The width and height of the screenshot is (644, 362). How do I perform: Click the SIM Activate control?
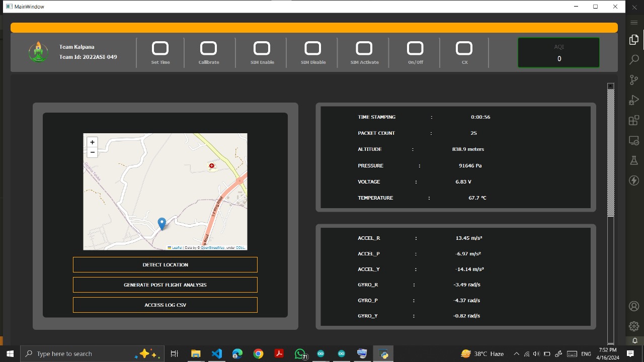[364, 48]
